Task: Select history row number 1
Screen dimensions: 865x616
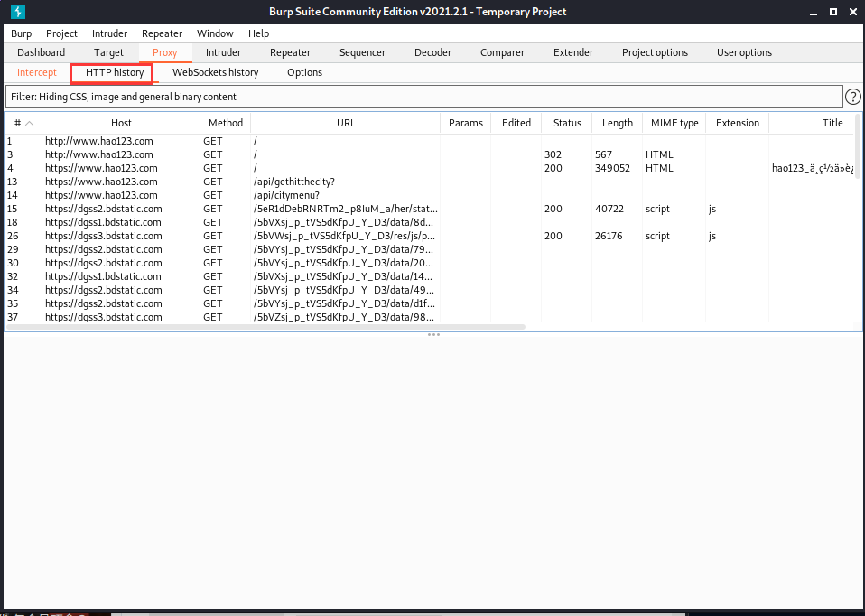Action: 431,141
